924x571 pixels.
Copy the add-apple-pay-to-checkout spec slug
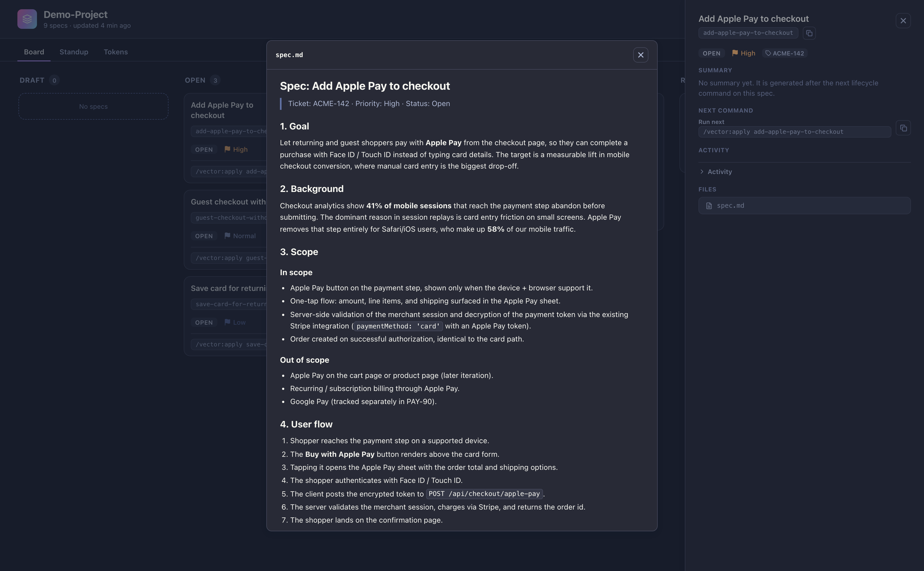point(809,33)
